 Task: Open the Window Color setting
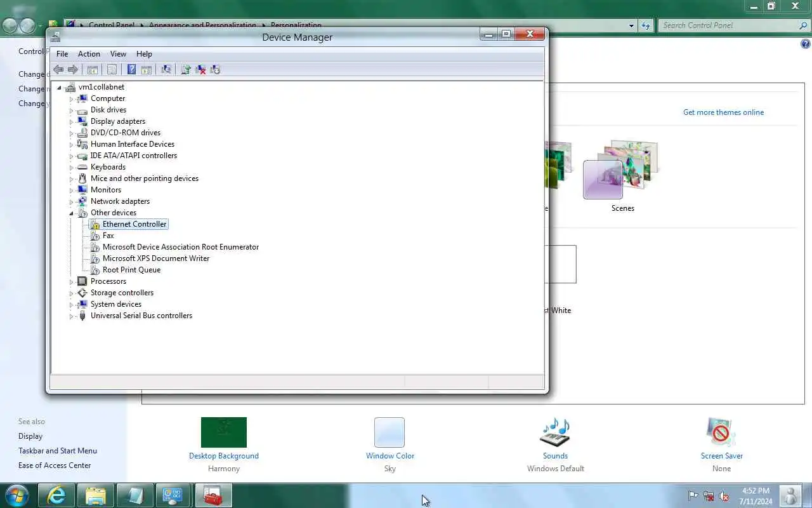(390, 455)
